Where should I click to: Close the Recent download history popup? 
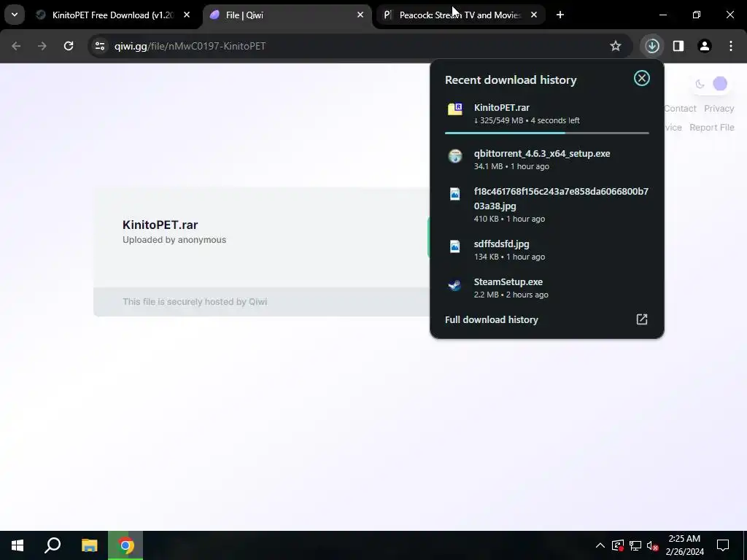[642, 78]
